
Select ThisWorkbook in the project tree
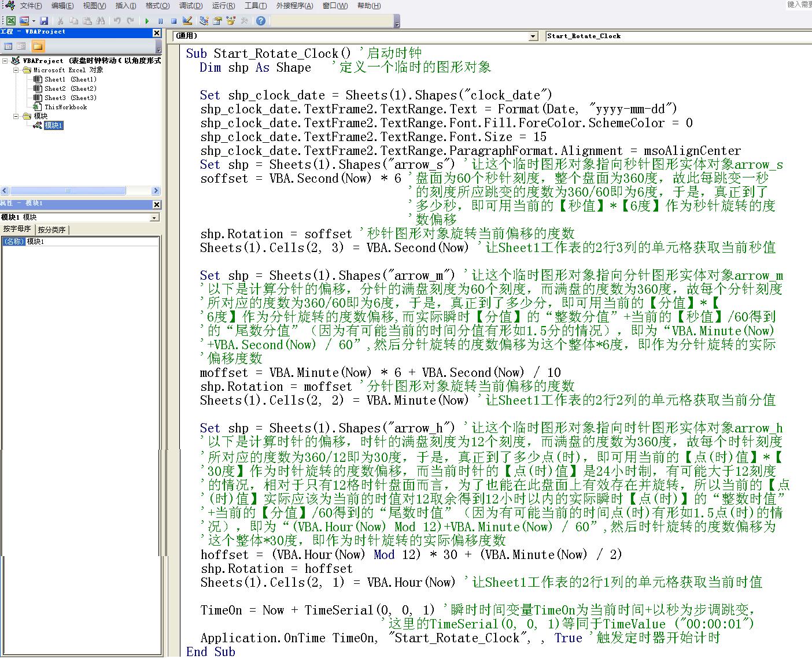[x=65, y=107]
